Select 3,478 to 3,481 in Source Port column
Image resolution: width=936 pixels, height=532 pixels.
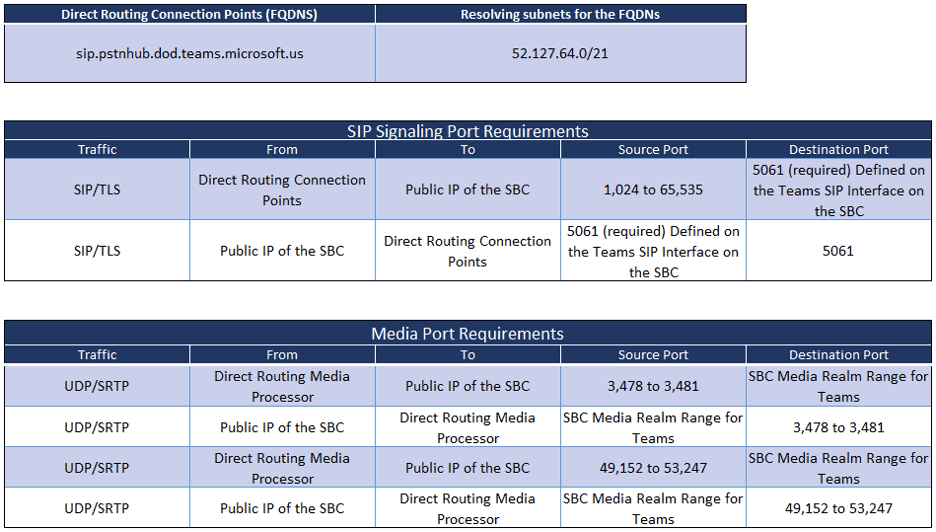click(653, 386)
